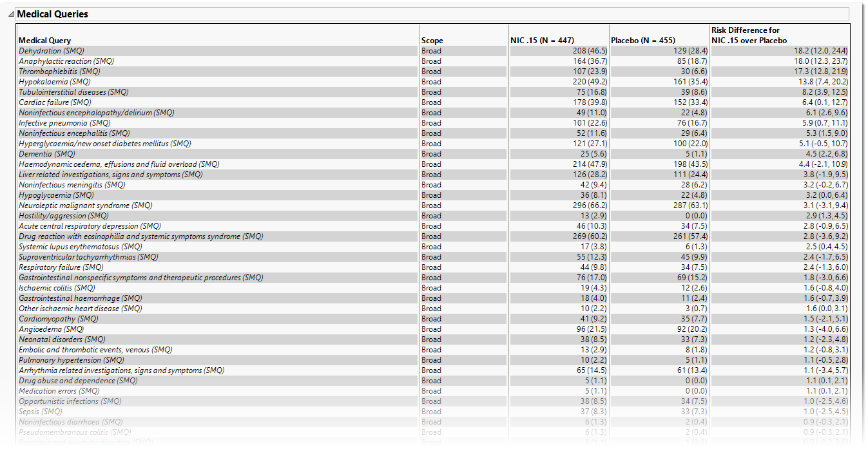Image resolution: width=868 pixels, height=449 pixels.
Task: Click the Hypokalaemia (SMQ) row label
Action: 55,82
